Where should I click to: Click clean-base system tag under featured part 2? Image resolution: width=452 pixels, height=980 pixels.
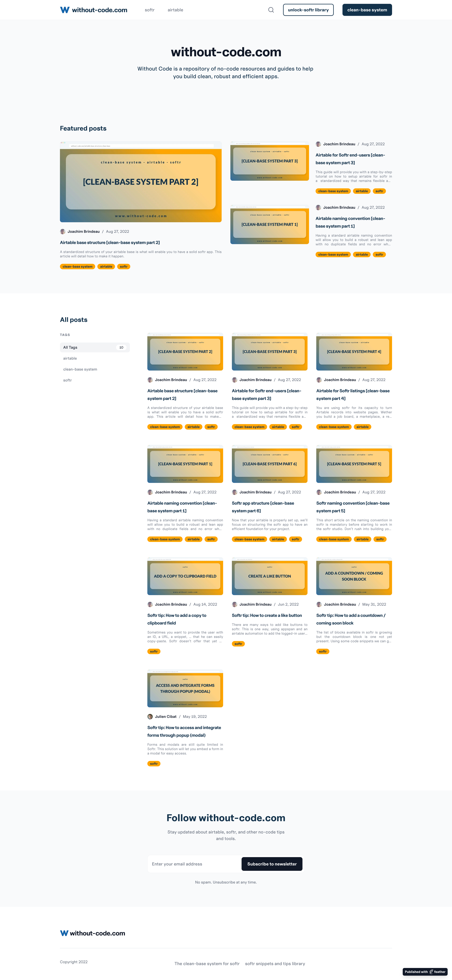[x=78, y=266]
